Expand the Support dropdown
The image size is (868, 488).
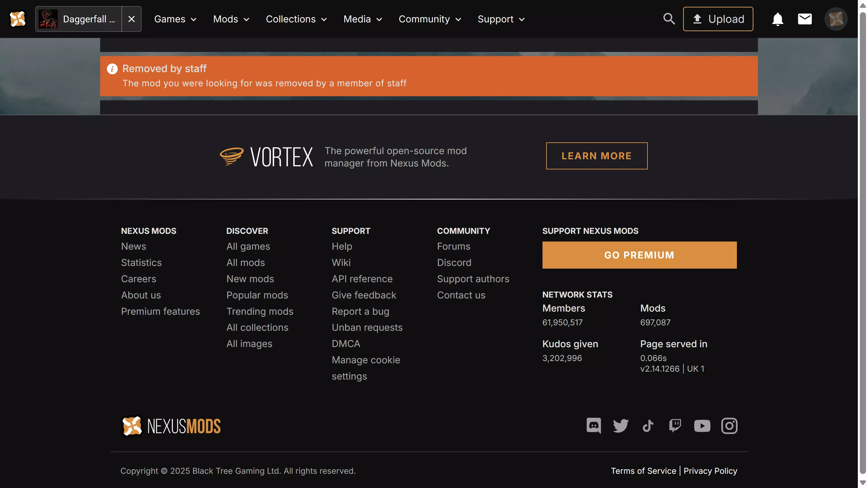(501, 19)
